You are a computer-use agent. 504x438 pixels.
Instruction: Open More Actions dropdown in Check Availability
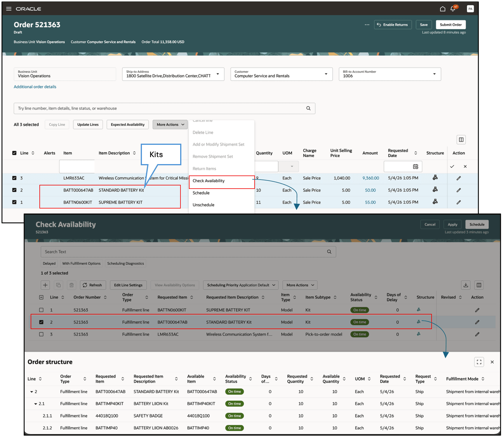point(300,285)
